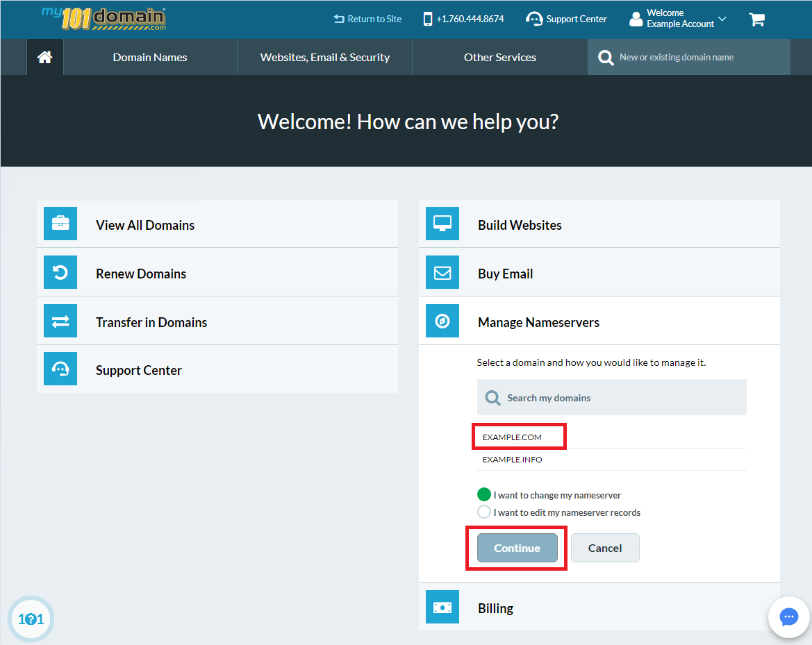Open the Domain Names menu

(x=150, y=58)
